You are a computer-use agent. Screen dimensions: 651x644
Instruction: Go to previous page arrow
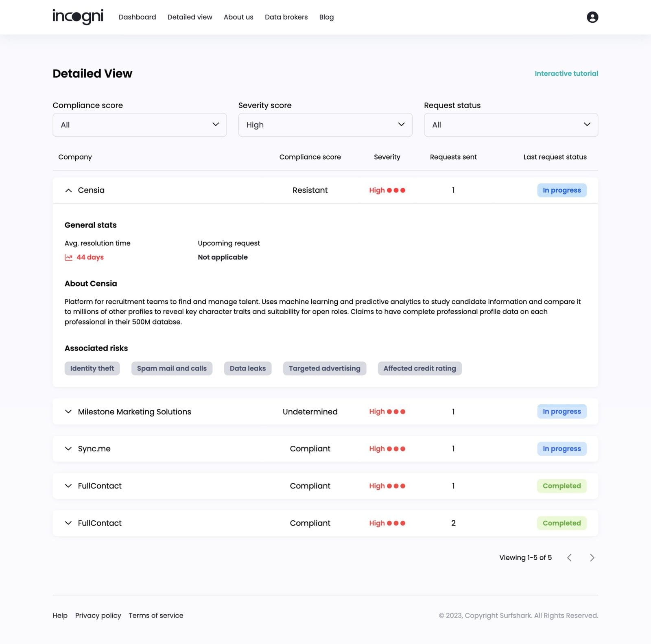[569, 558]
